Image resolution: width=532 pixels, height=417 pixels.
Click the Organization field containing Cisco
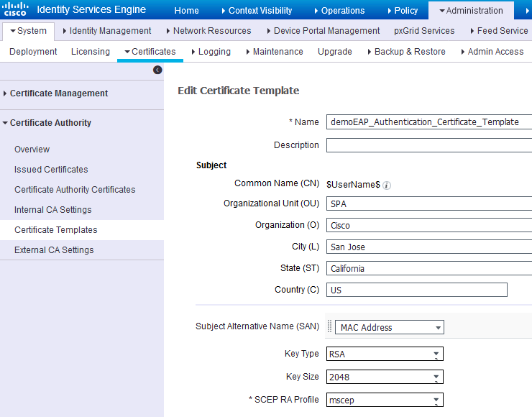(429, 225)
